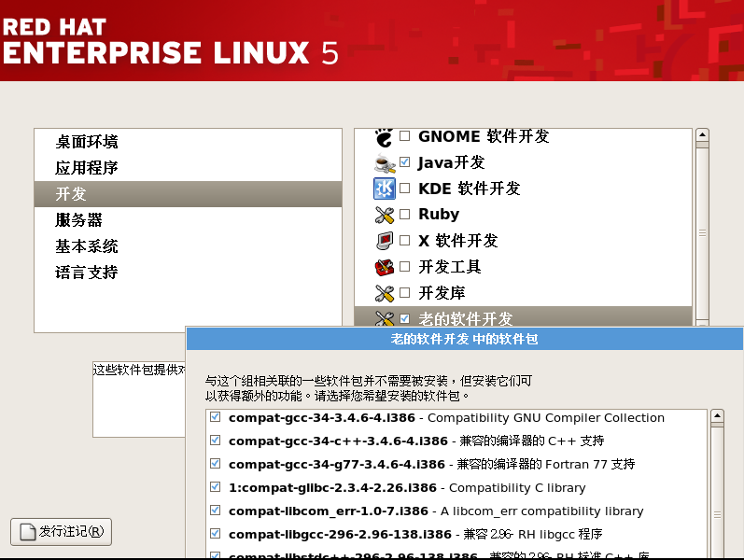Click the red toolbox icon for 开发工具
Image resolution: width=744 pixels, height=560 pixels.
click(385, 267)
